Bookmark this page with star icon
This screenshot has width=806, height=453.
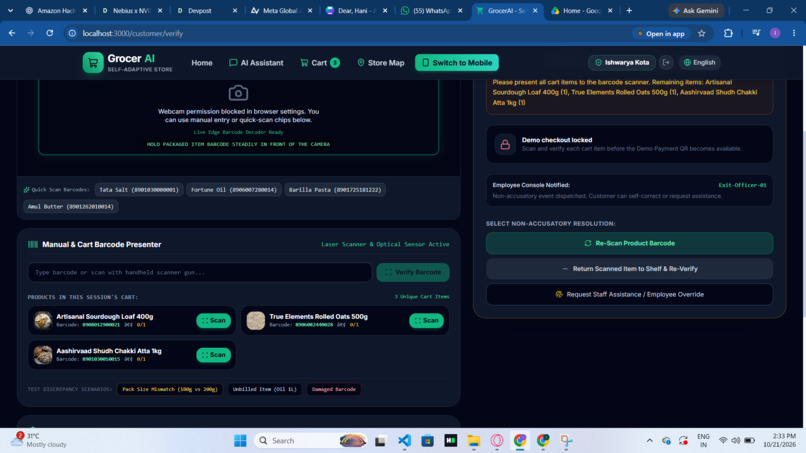[x=702, y=33]
